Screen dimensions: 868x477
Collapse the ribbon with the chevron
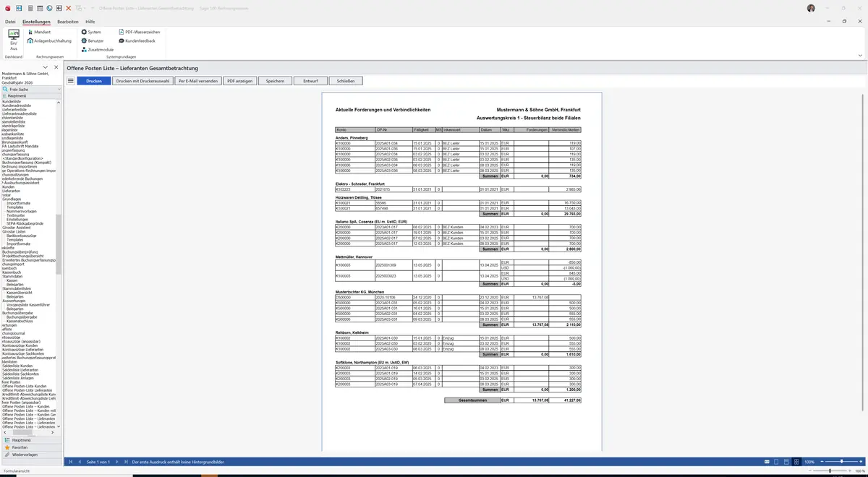(860, 56)
